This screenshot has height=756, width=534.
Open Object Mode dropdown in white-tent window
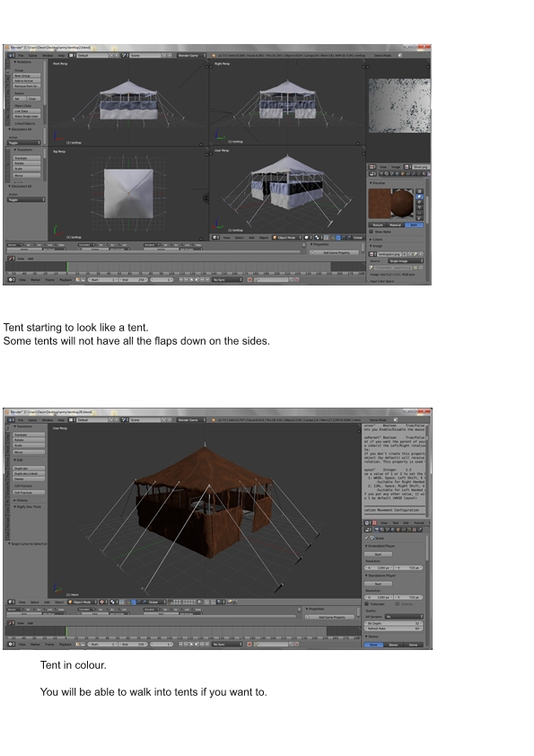(x=287, y=237)
